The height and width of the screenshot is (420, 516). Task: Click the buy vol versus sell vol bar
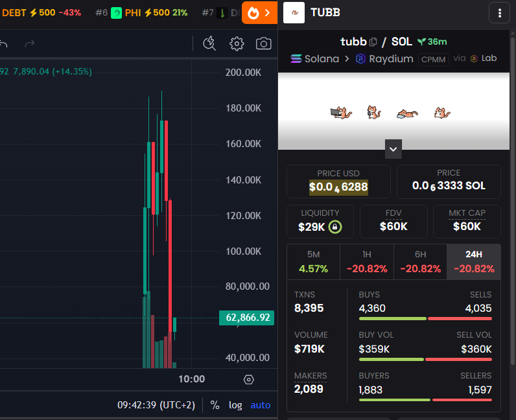click(x=425, y=360)
